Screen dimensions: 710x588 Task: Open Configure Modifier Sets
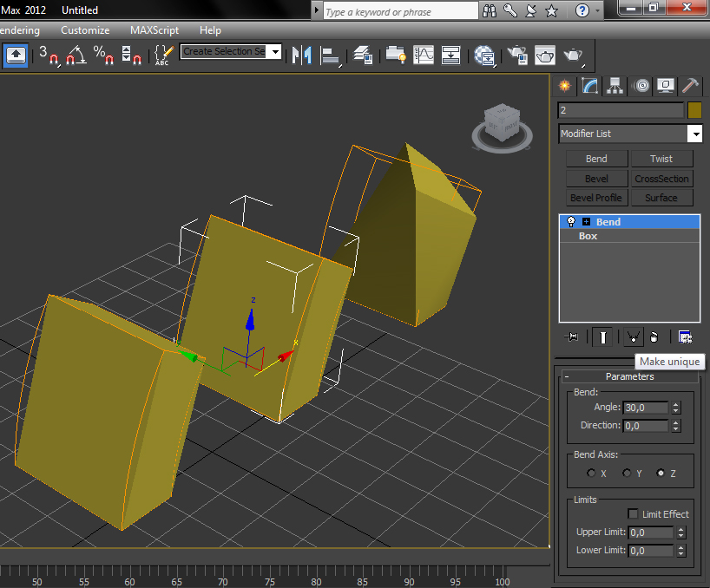(x=685, y=337)
